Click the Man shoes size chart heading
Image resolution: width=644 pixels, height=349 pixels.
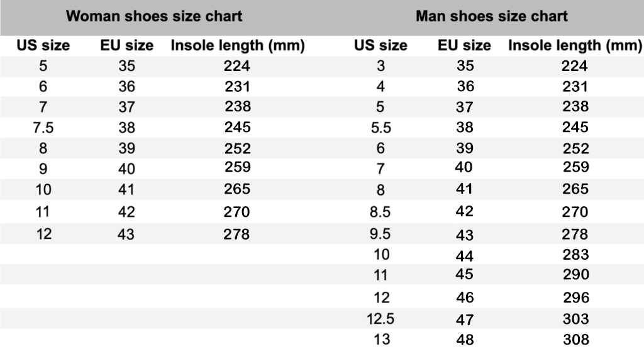(492, 16)
